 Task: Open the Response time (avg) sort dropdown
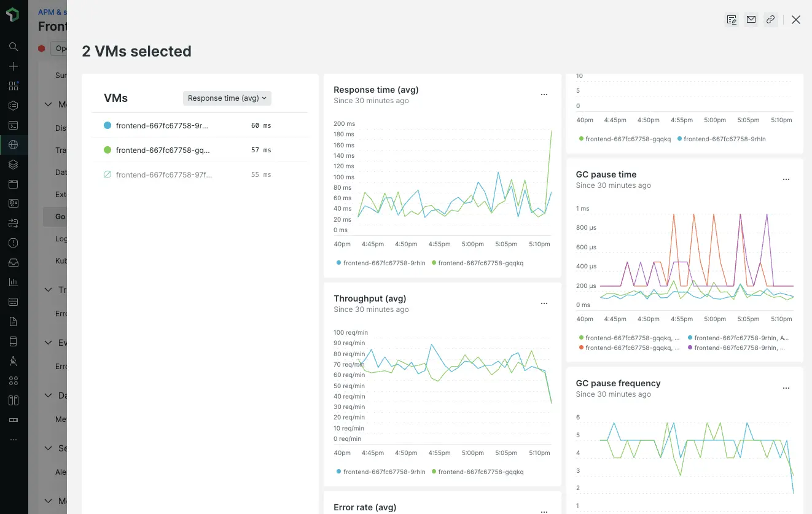227,98
